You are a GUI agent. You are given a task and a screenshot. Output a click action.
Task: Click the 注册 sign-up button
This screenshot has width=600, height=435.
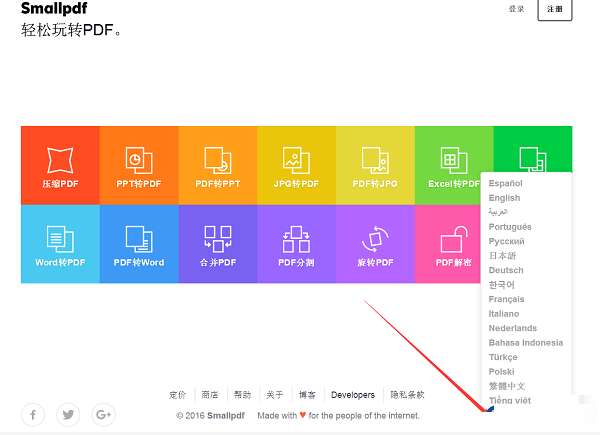click(x=555, y=9)
